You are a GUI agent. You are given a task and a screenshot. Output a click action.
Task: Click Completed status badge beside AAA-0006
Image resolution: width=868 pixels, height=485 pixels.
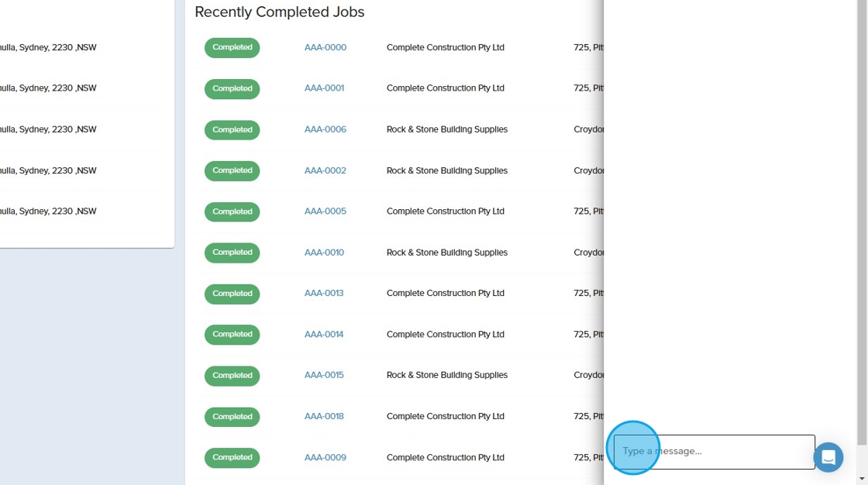(x=232, y=129)
